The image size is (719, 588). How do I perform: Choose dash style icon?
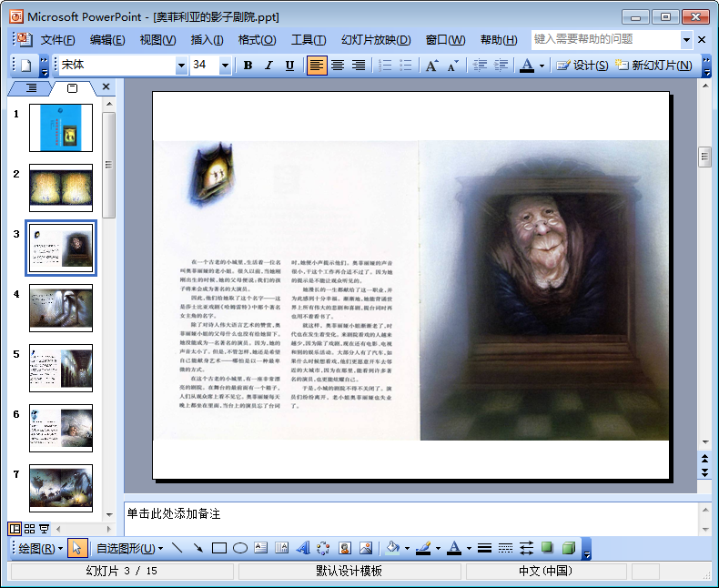[505, 548]
